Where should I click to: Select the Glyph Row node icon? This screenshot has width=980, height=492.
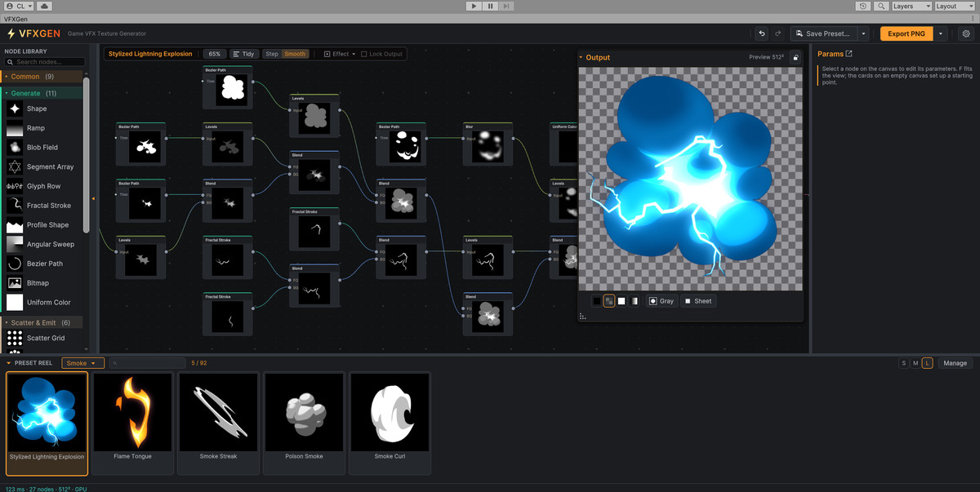15,186
